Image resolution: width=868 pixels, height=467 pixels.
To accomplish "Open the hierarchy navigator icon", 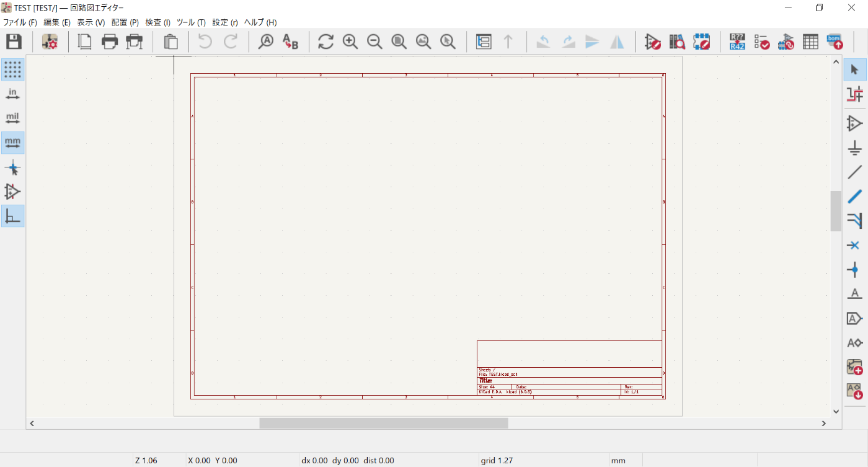I will point(483,42).
